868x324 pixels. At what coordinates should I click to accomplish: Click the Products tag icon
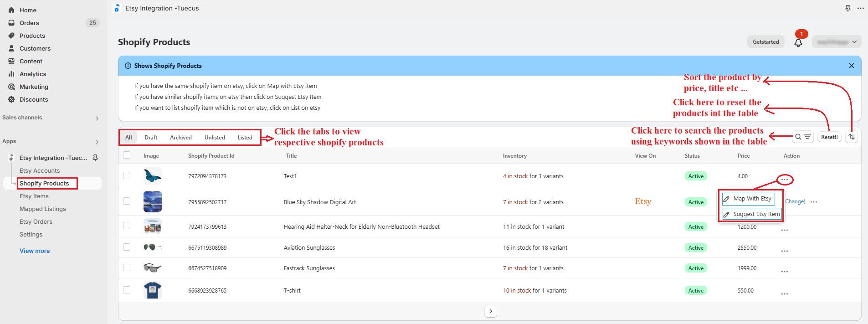click(x=11, y=36)
